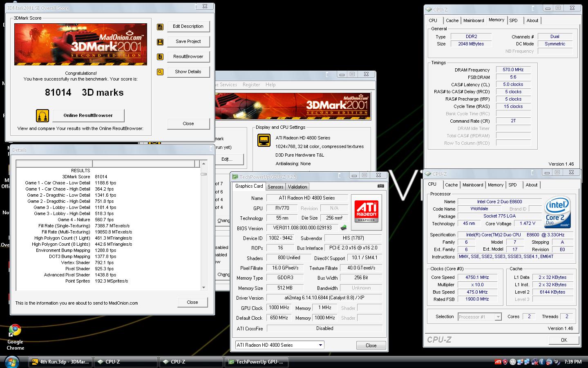Open the Windows Start menu orb
This screenshot has width=588, height=368.
click(x=11, y=361)
